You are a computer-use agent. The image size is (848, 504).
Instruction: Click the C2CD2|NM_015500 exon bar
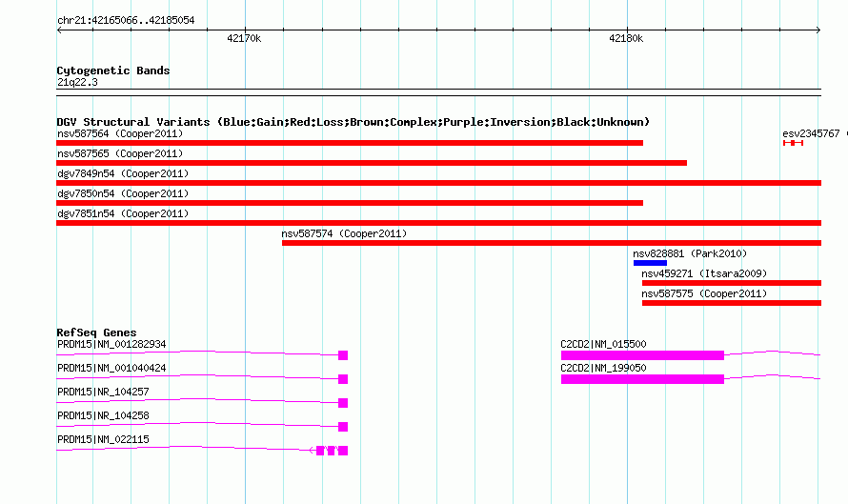642,355
